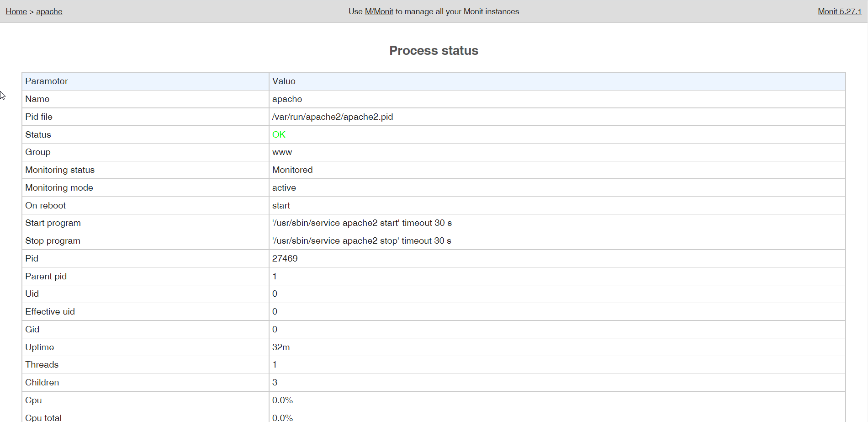The height and width of the screenshot is (422, 868).
Task: Select the Pid file parameter label
Action: (x=39, y=117)
